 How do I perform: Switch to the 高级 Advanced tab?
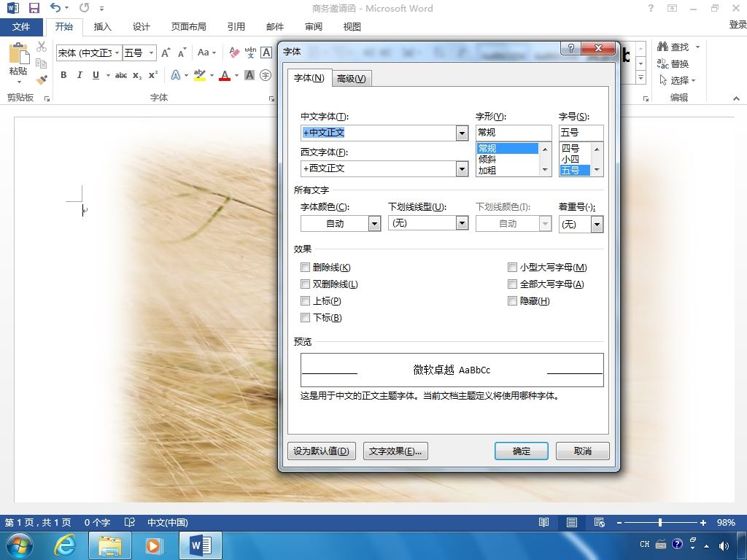351,79
